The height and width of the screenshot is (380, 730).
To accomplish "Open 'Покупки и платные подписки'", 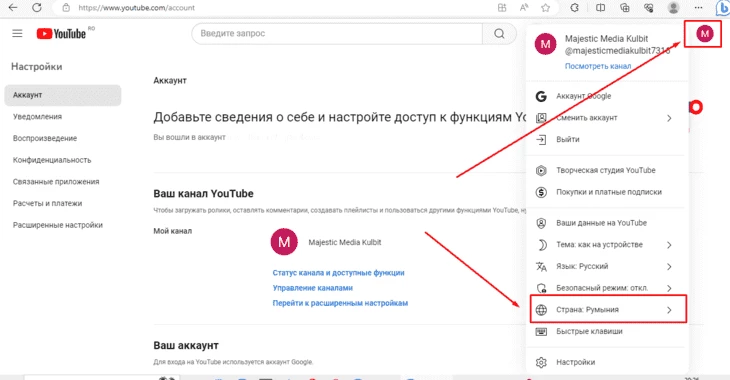I will pos(607,192).
